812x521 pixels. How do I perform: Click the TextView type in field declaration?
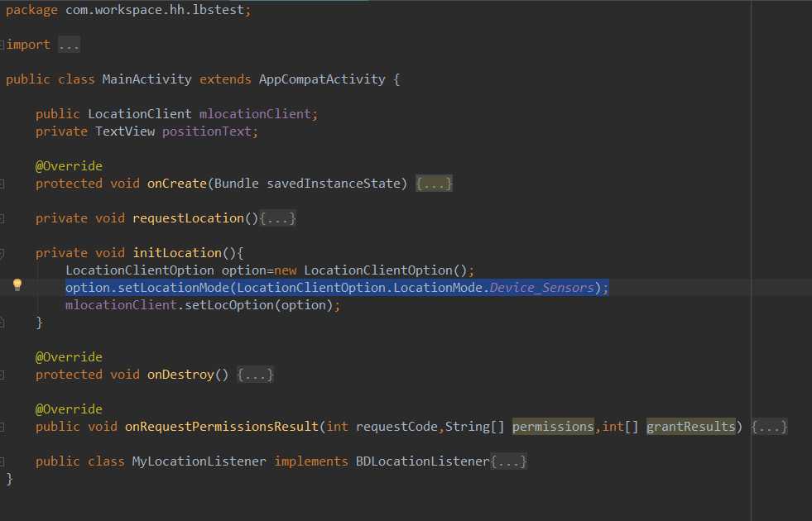point(125,132)
